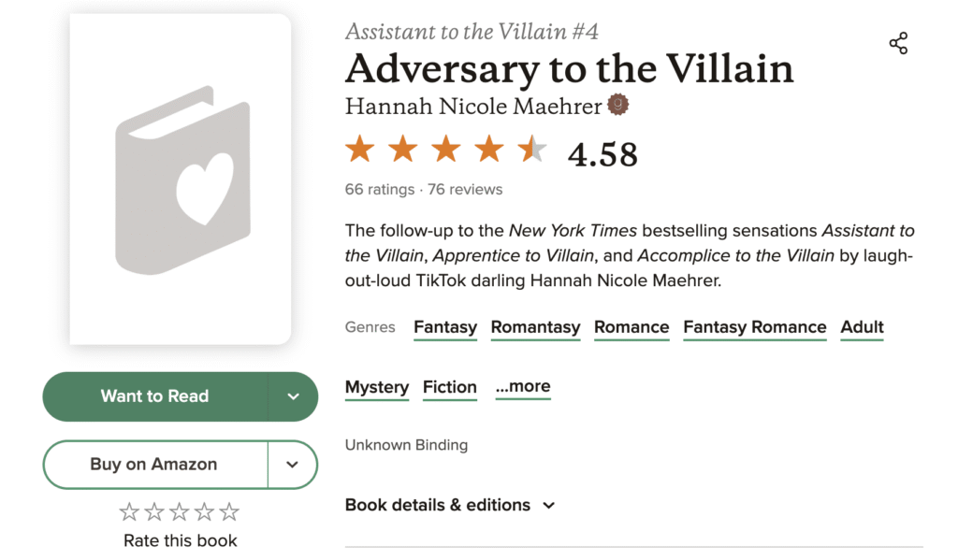958x560 pixels.
Task: Select the first star under Rate this book
Action: tap(130, 511)
